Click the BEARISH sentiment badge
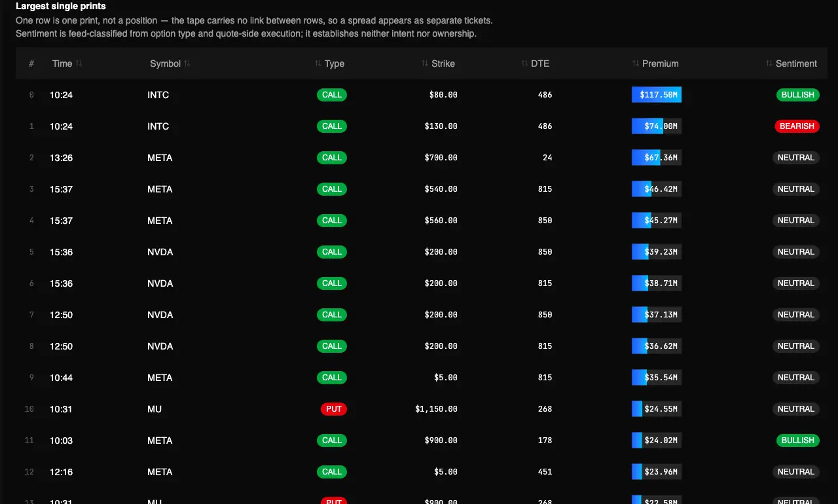838x504 pixels. tap(797, 126)
